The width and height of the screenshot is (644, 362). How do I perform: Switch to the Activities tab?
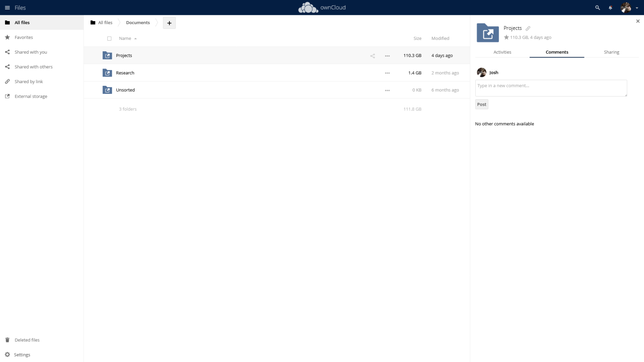pyautogui.click(x=502, y=52)
